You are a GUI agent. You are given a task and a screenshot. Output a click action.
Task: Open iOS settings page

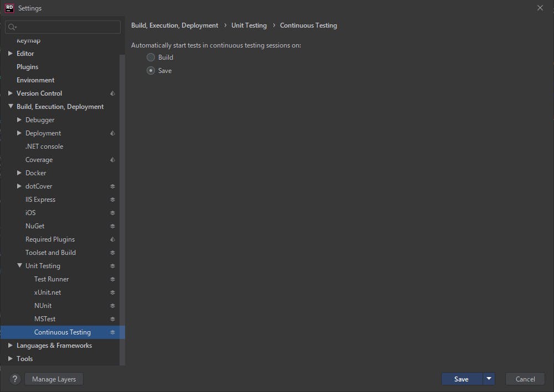pos(30,213)
